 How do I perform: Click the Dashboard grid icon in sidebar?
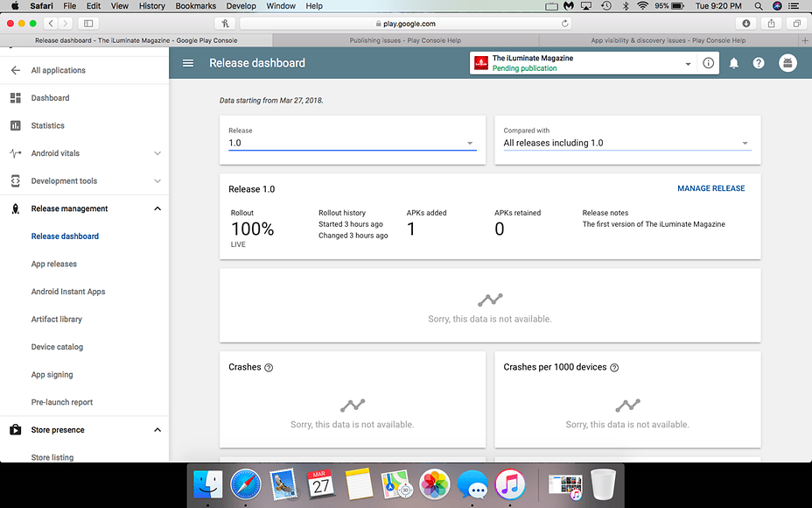pyautogui.click(x=16, y=97)
